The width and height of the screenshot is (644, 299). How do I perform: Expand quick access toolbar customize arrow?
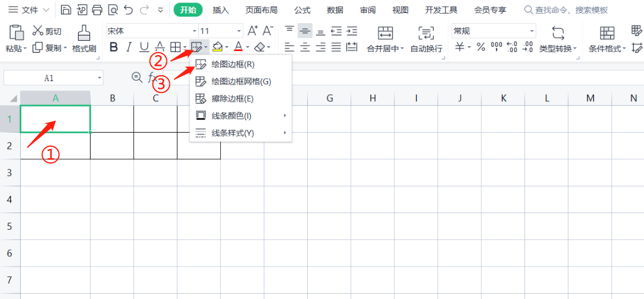160,10
